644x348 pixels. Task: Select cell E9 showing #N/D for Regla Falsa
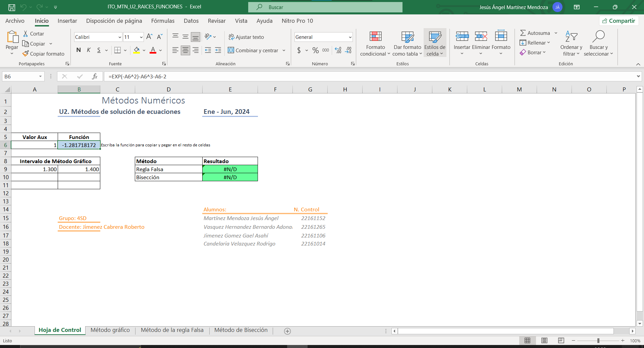coord(230,169)
